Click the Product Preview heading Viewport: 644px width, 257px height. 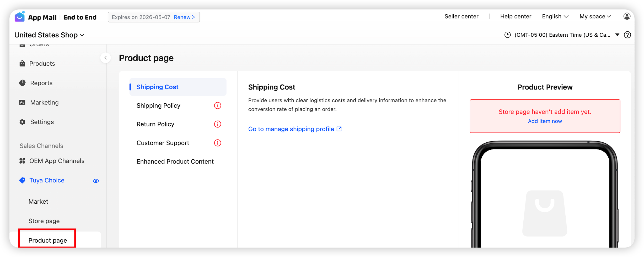[545, 87]
